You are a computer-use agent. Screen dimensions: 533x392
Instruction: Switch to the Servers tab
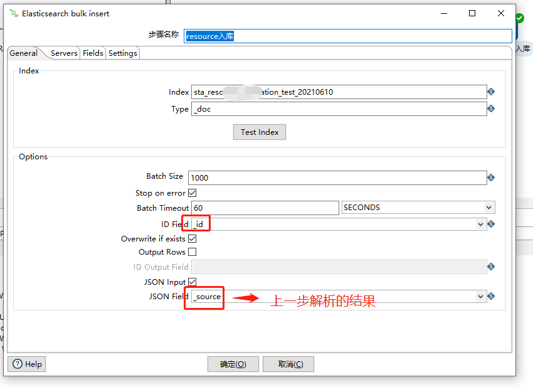[64, 53]
